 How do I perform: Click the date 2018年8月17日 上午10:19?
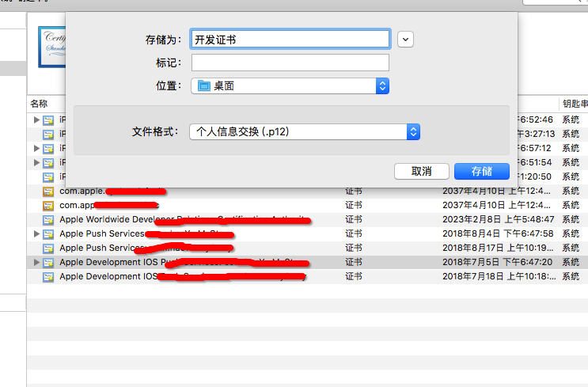[x=499, y=248]
